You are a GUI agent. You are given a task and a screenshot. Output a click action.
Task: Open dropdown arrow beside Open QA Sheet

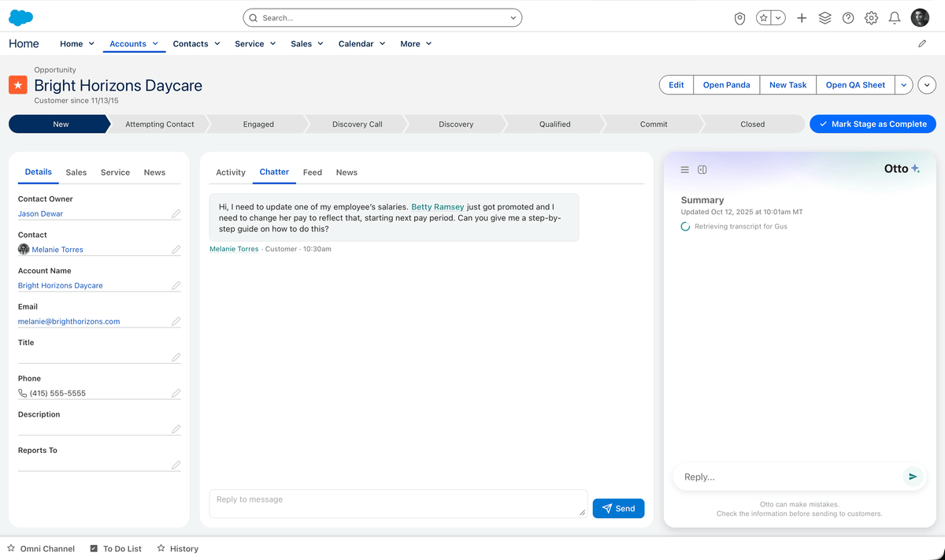click(x=904, y=85)
